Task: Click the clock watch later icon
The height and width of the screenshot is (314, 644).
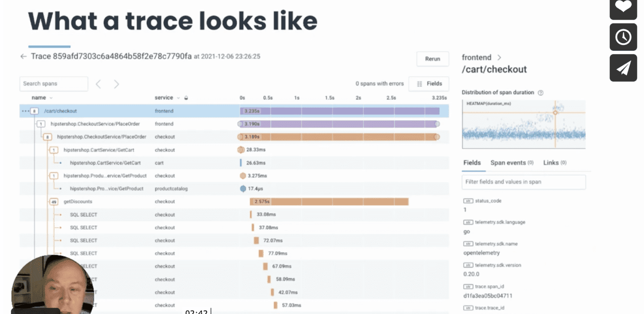Action: (x=623, y=37)
